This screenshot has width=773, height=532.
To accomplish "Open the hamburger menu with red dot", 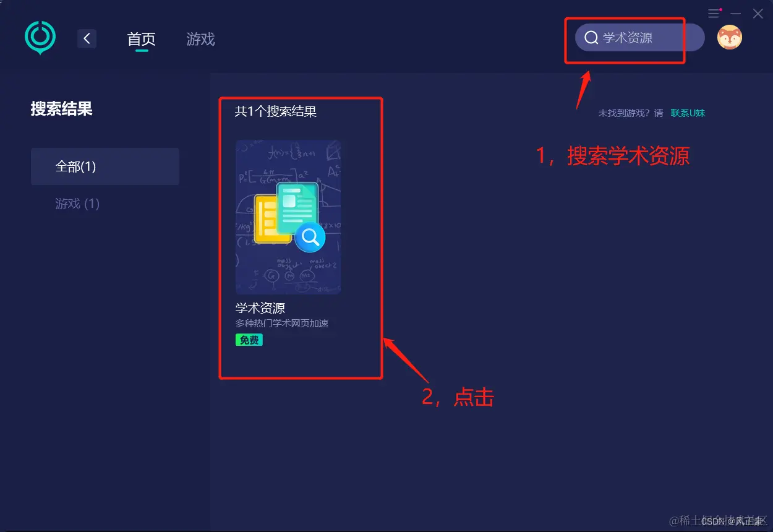I will (x=715, y=13).
